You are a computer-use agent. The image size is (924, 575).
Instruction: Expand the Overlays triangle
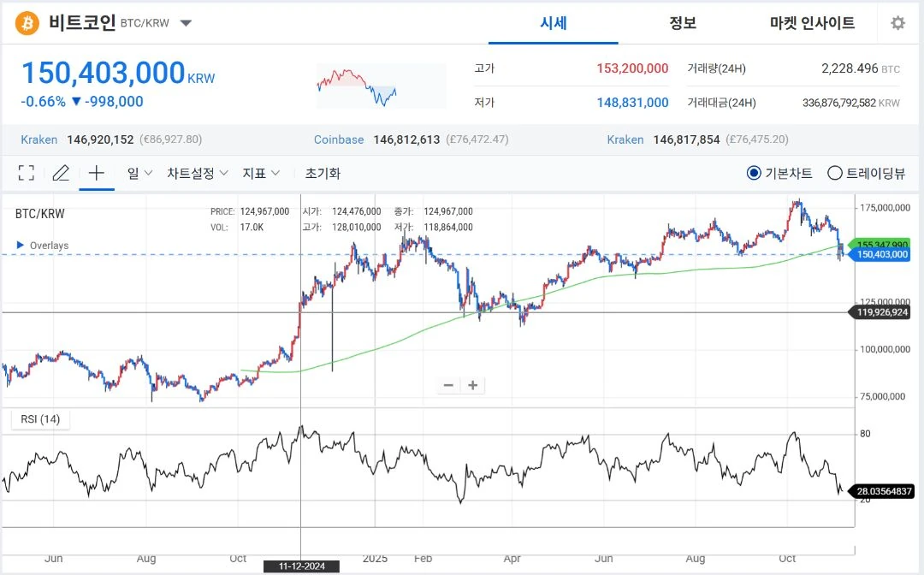20,245
